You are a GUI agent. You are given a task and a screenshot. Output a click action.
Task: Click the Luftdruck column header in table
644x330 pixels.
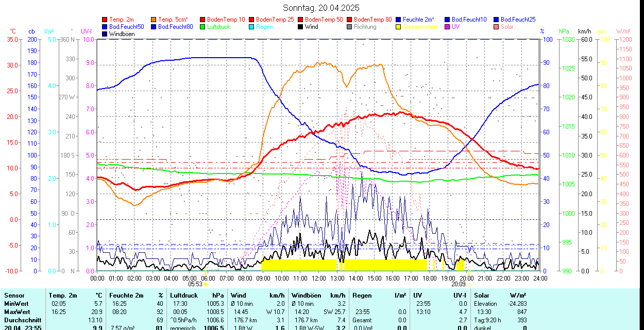click(183, 296)
